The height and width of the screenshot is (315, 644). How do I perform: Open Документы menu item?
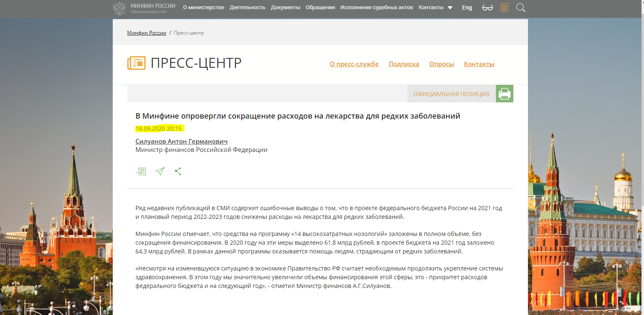[285, 7]
